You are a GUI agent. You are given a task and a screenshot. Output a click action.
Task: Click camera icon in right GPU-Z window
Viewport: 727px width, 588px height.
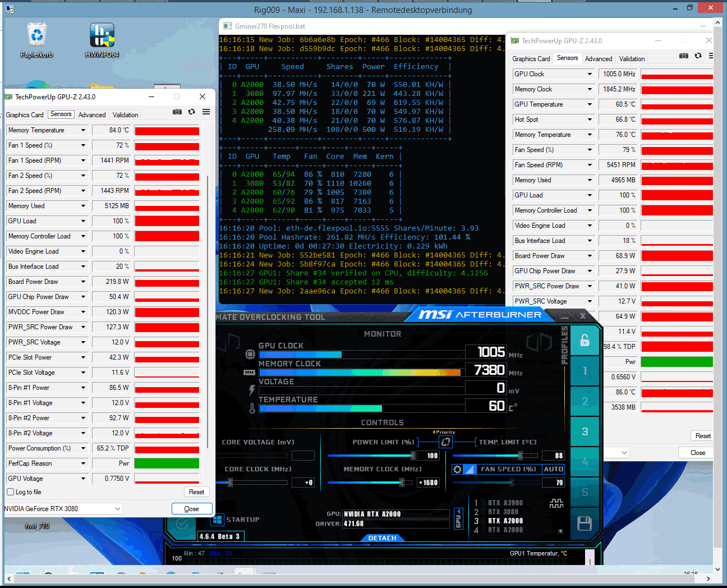684,56
